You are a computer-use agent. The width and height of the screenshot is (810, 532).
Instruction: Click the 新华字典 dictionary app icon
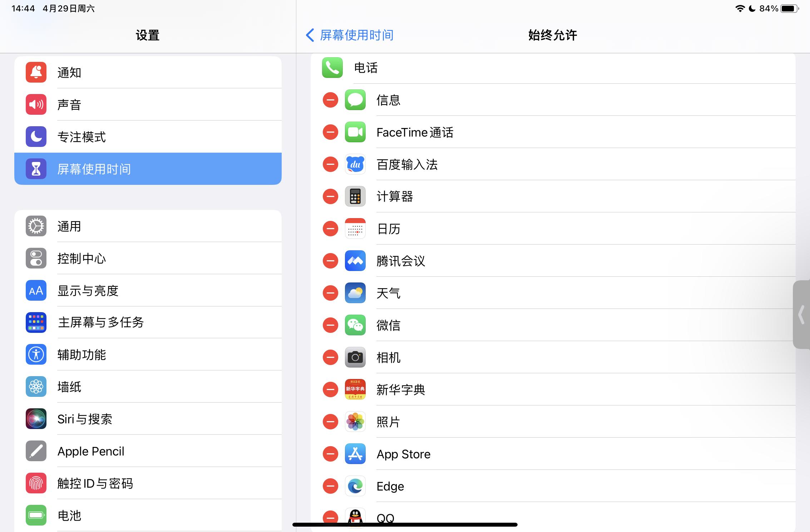pyautogui.click(x=355, y=389)
